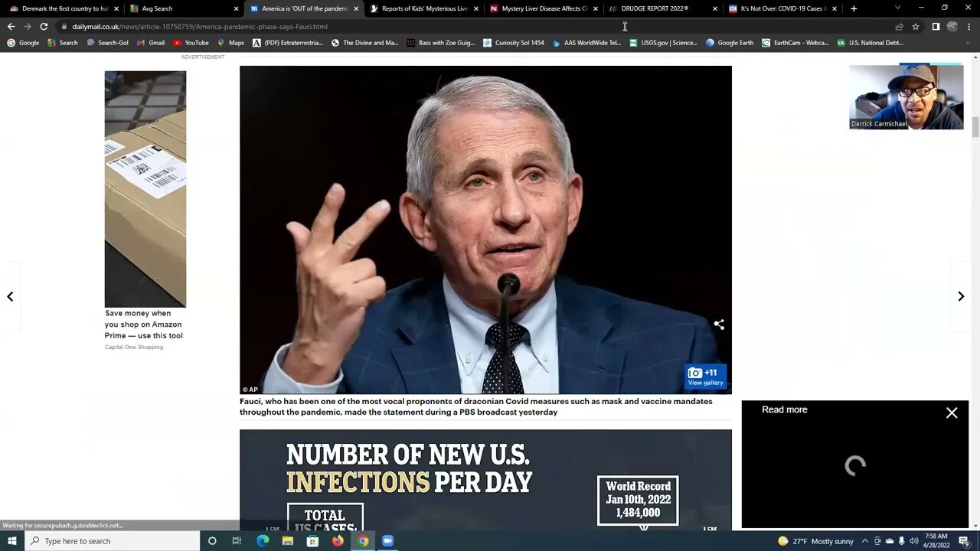
Task: Open File Explorer from the taskbar
Action: tap(288, 541)
